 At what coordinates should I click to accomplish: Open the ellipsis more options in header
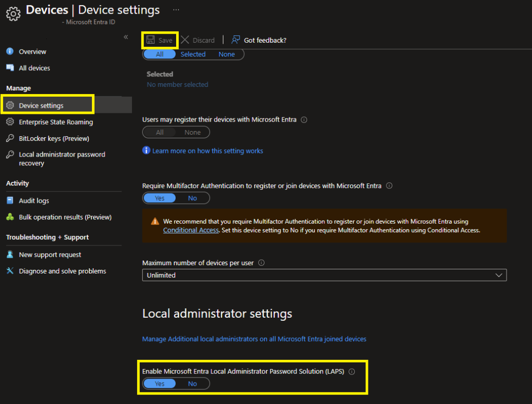tap(176, 10)
